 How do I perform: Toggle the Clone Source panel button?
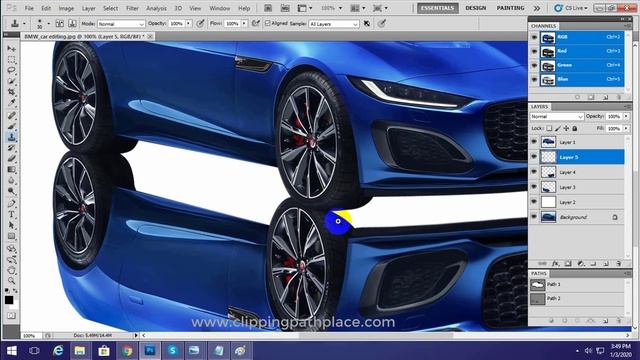tap(72, 24)
